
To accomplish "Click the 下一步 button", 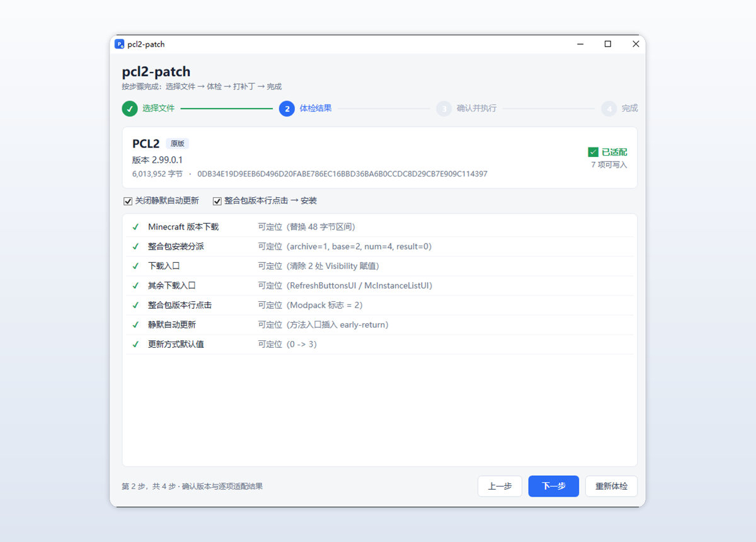I will pos(554,487).
